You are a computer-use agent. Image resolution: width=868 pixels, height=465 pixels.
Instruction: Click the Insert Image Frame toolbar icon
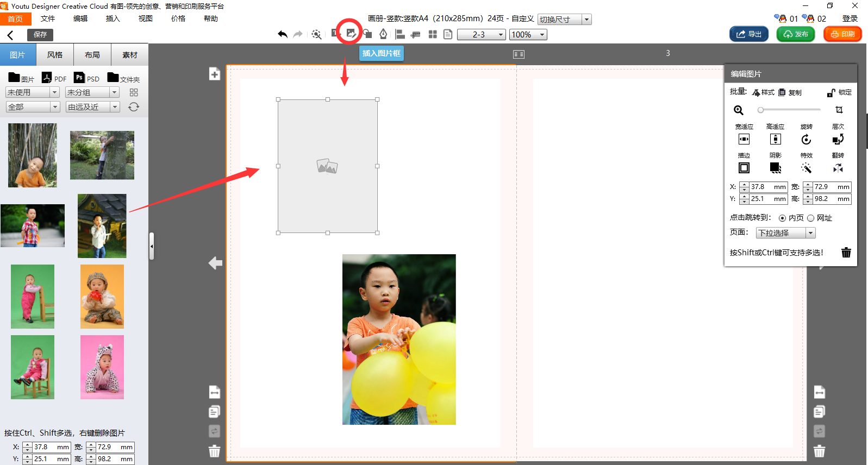pyautogui.click(x=351, y=34)
